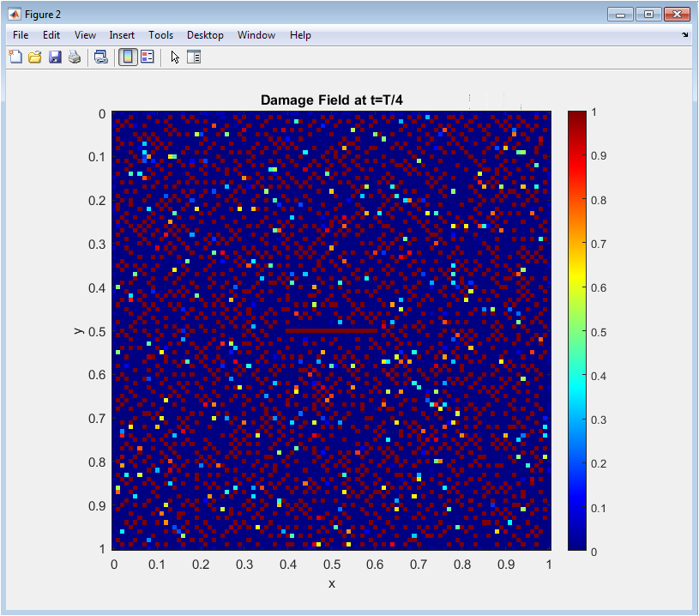
Task: Click the "Damage Field at t=T/4" plot title
Action: pyautogui.click(x=331, y=100)
